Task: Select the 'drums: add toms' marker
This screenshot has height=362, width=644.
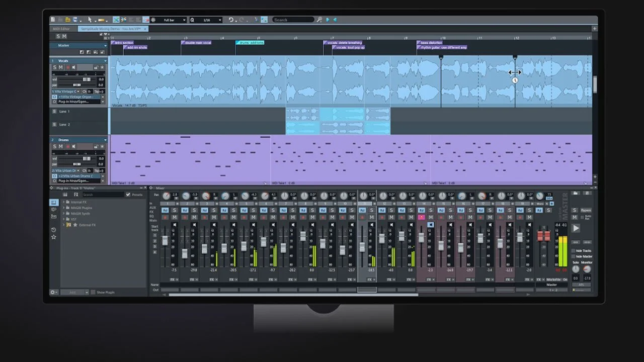Action: coord(250,43)
